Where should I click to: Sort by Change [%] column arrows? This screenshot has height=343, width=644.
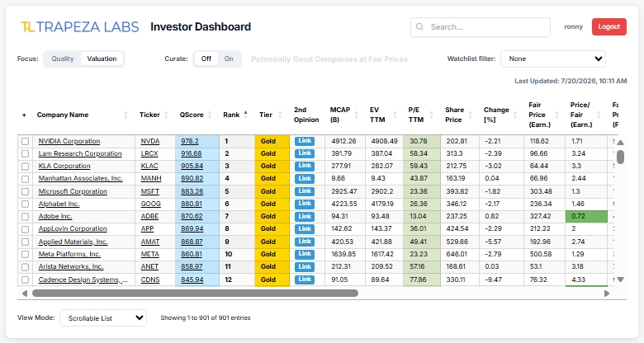[x=515, y=115]
